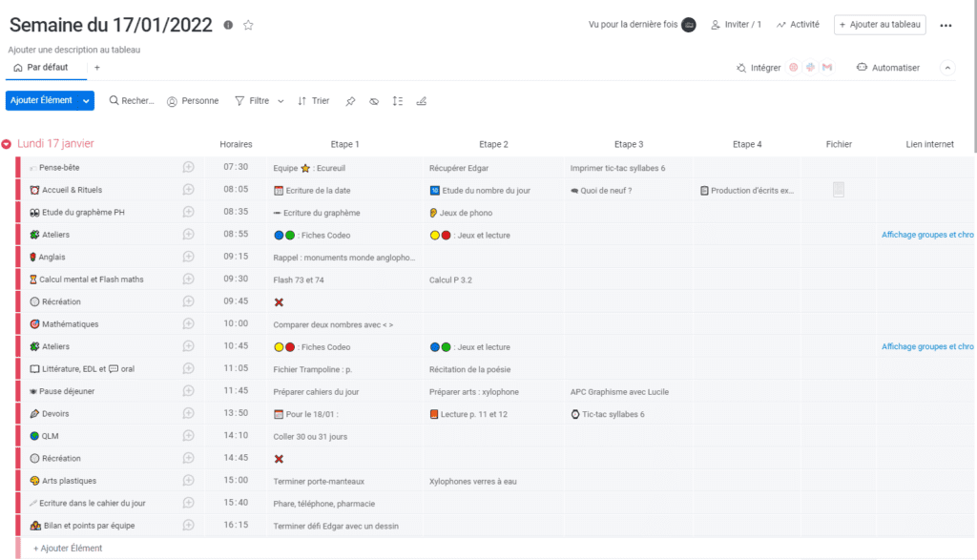The width and height of the screenshot is (977, 560).
Task: Add a new view with plus tab
Action: [96, 68]
